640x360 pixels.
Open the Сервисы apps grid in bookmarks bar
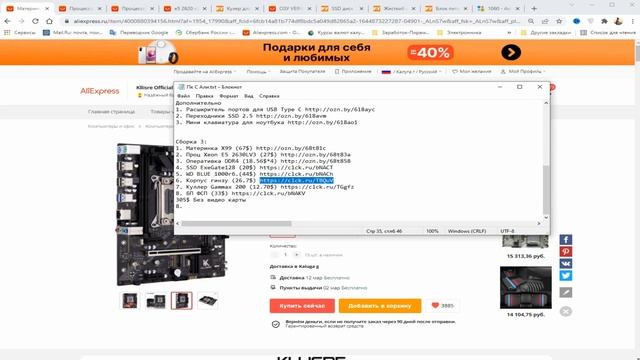[20, 33]
